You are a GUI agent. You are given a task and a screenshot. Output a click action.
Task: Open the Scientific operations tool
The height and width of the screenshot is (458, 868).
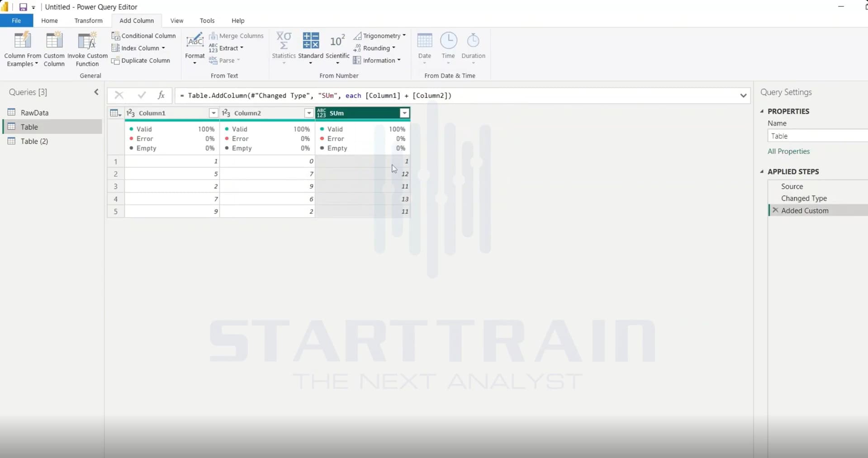337,48
